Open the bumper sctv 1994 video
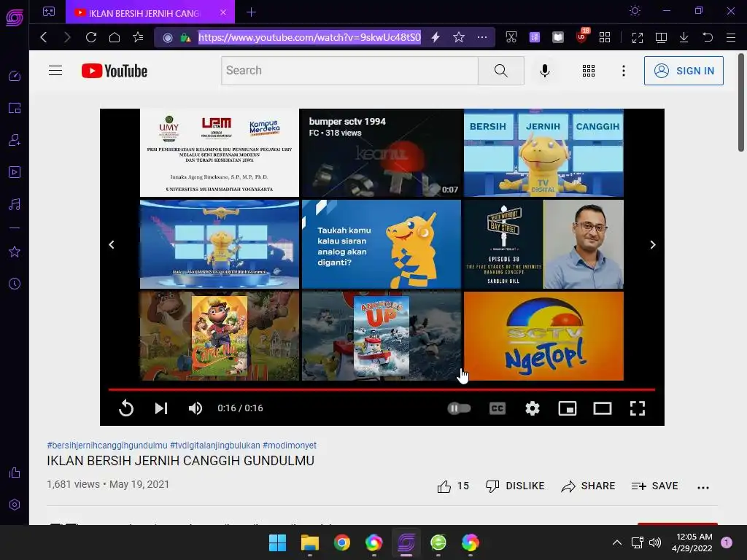The height and width of the screenshot is (560, 747). pos(382,153)
